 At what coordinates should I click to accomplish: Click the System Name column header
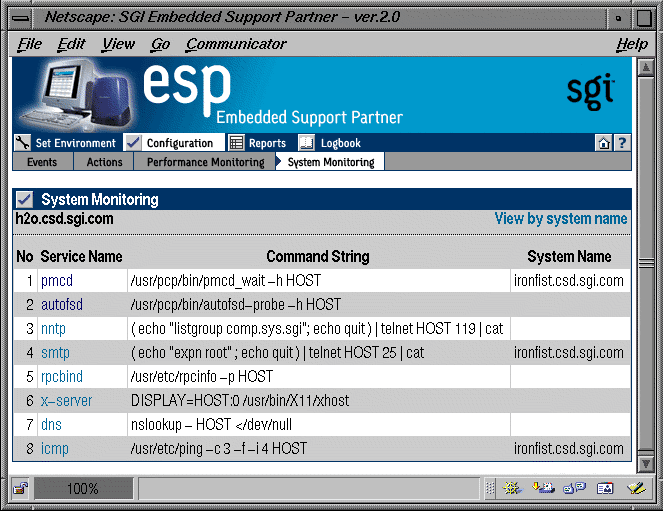pyautogui.click(x=569, y=257)
